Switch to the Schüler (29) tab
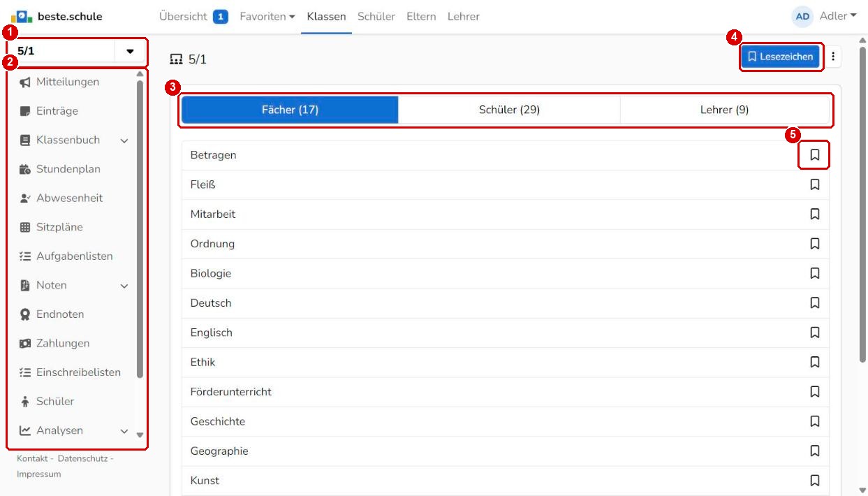This screenshot has height=496, width=868. (509, 110)
